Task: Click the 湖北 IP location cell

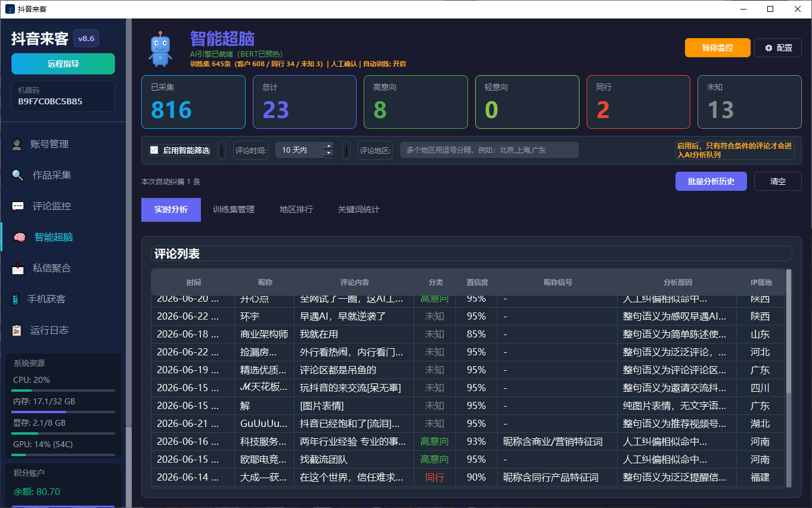Action: click(x=761, y=424)
